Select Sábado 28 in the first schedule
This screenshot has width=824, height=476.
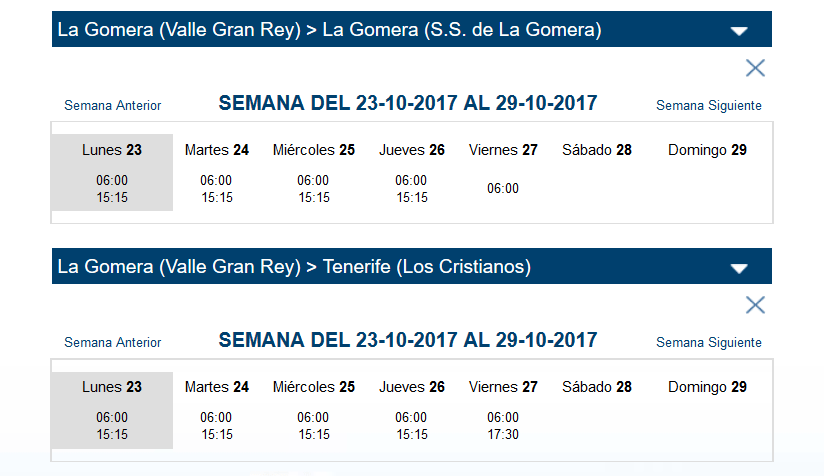(x=596, y=150)
